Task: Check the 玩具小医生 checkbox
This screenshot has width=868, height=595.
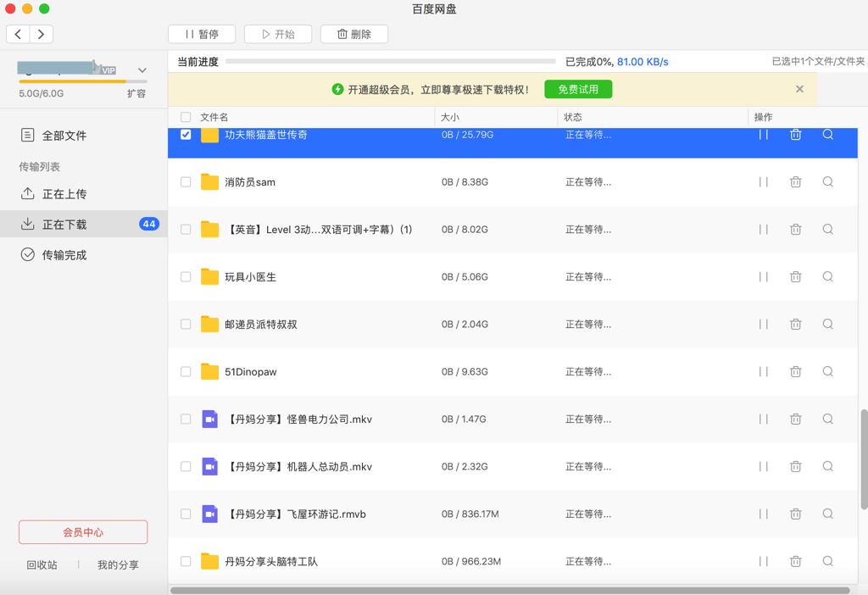Action: 186,277
